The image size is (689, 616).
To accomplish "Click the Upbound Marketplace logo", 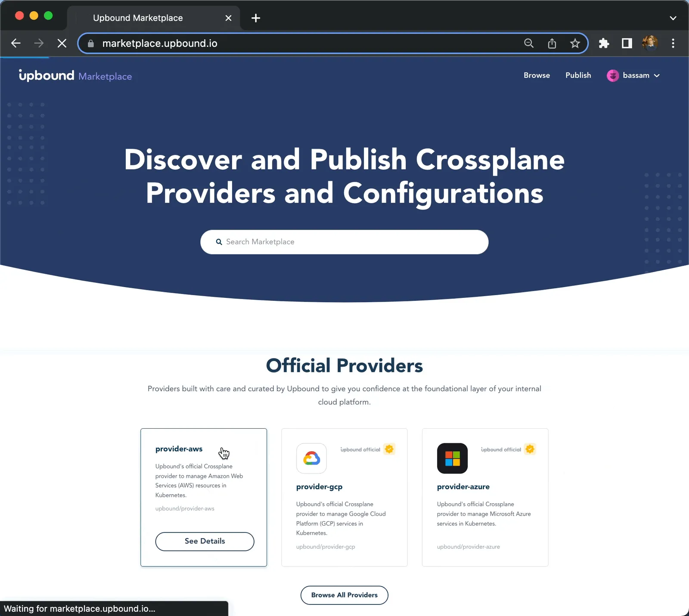I will 75,76.
